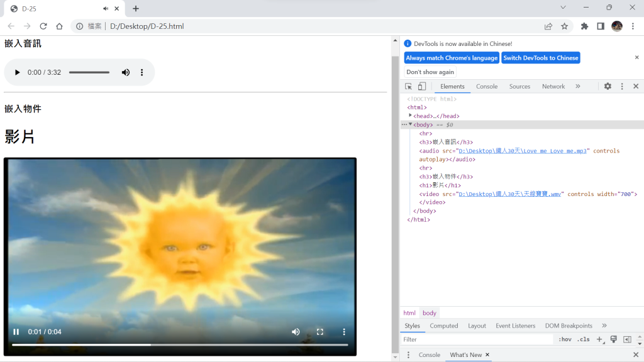This screenshot has height=362, width=644.
Task: Collapse the body element node
Action: point(410,124)
